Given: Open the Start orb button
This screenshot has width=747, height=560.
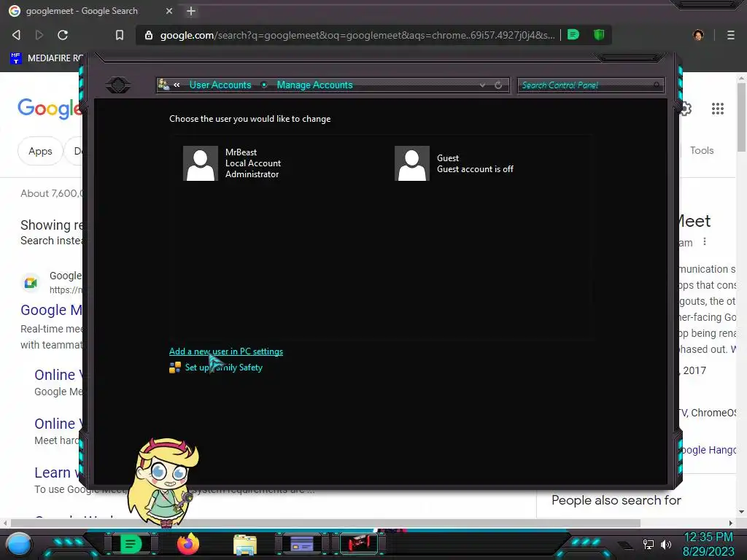Looking at the screenshot, I should point(18,544).
